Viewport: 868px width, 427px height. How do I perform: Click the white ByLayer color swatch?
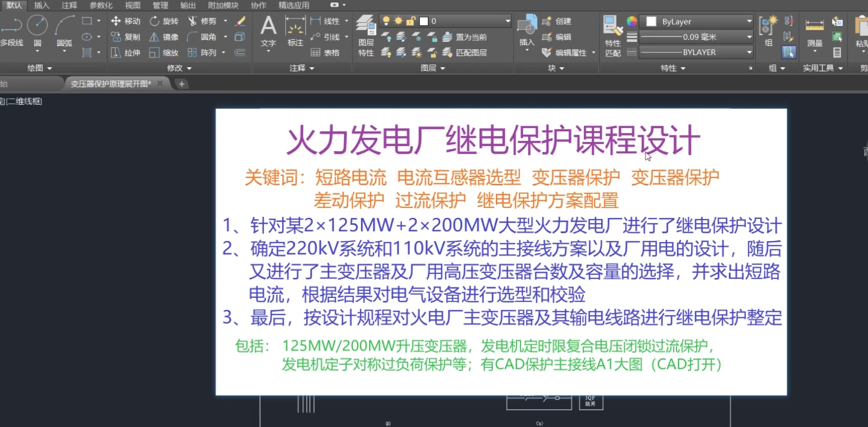651,21
